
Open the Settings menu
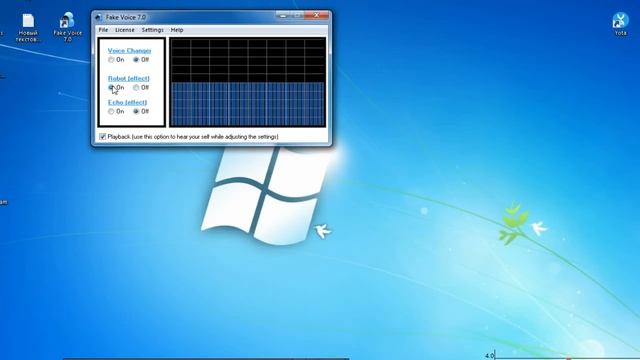coord(152,30)
